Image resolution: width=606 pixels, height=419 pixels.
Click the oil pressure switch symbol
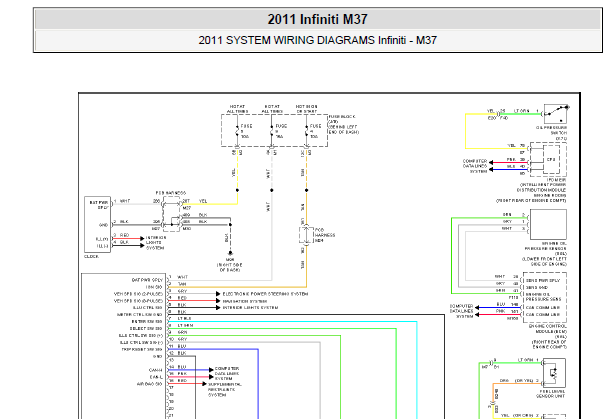click(556, 113)
